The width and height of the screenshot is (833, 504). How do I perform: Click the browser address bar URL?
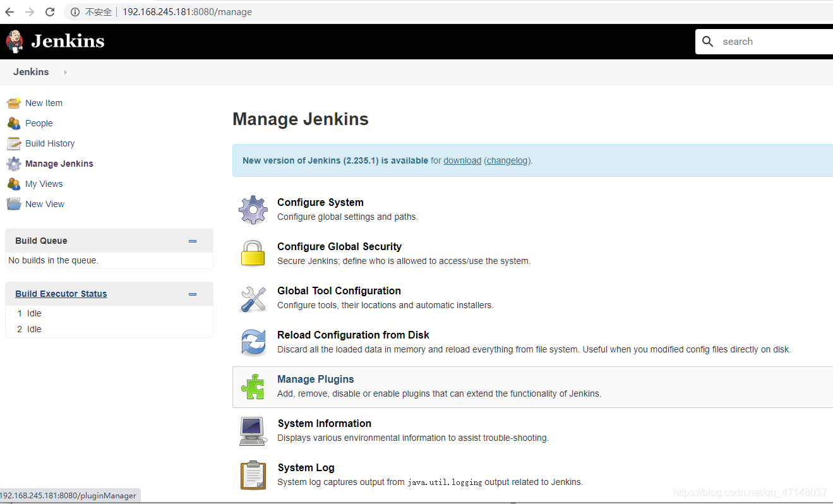click(187, 12)
